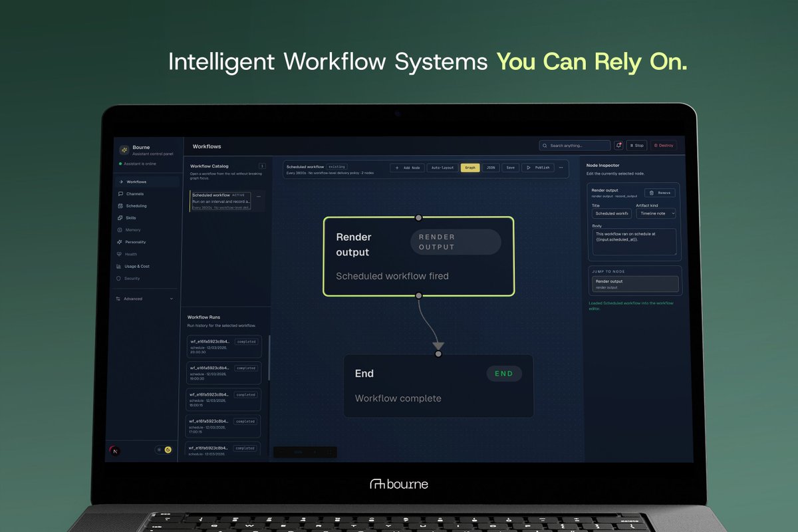Screen dimensions: 798x532
Task: Switch to light theme sun toggle
Action: click(x=159, y=450)
